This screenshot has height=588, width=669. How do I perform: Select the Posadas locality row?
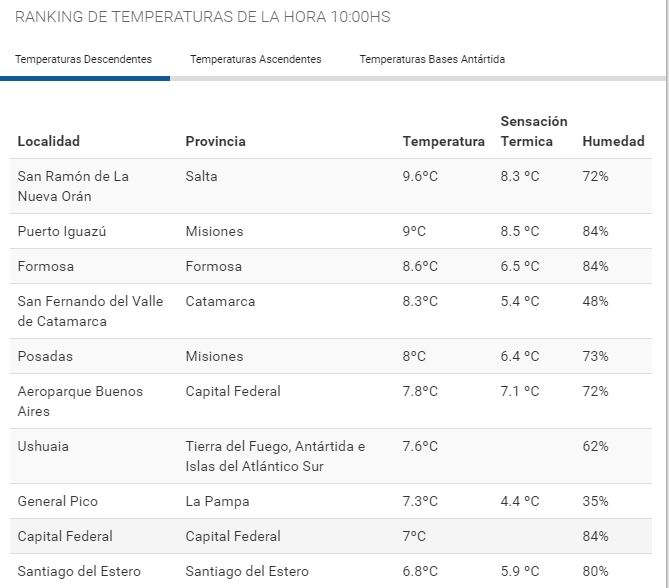tap(45, 356)
